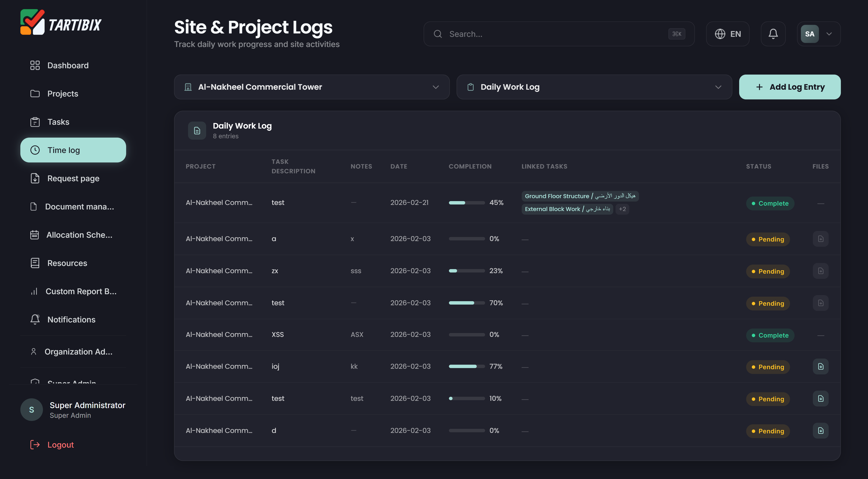Open header notifications bell

click(773, 34)
